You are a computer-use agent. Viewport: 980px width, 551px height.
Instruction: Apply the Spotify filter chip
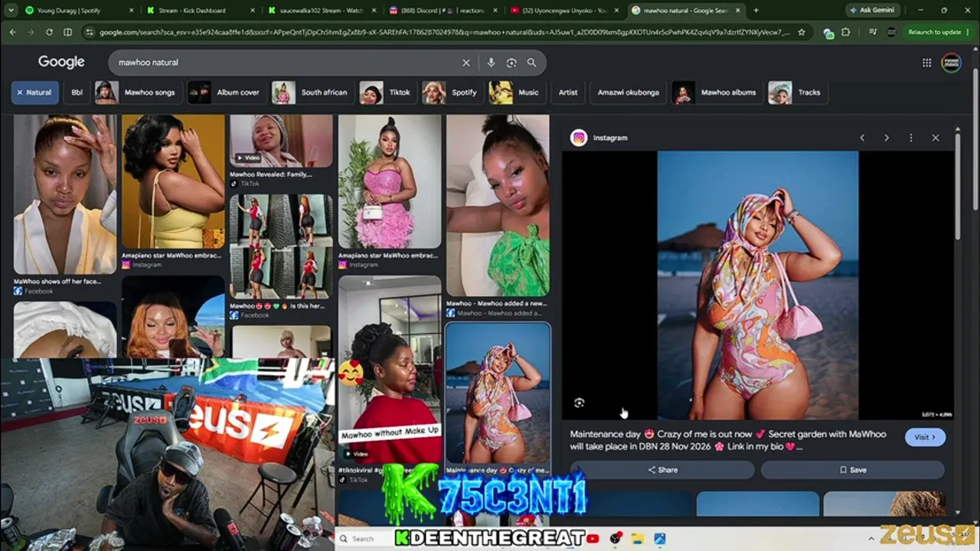tap(452, 93)
